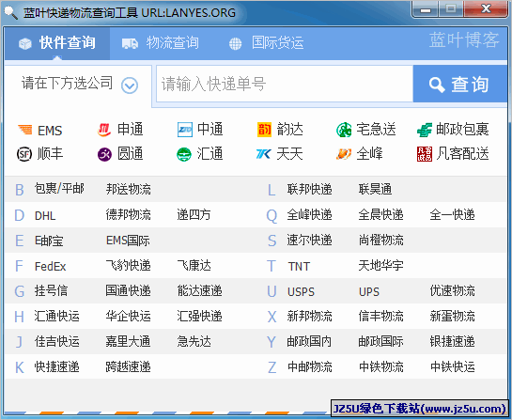The width and height of the screenshot is (512, 420).
Task: Choose 全峰快递 in the Q row
Action: (x=310, y=214)
